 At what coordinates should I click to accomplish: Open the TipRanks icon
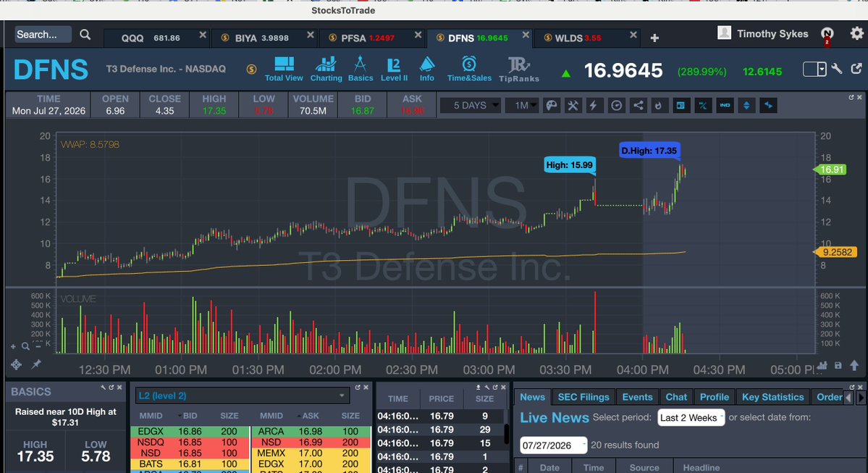pos(518,70)
